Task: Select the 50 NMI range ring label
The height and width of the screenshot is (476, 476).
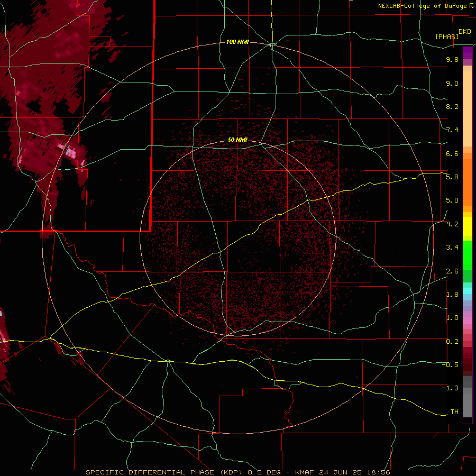Action: (237, 140)
